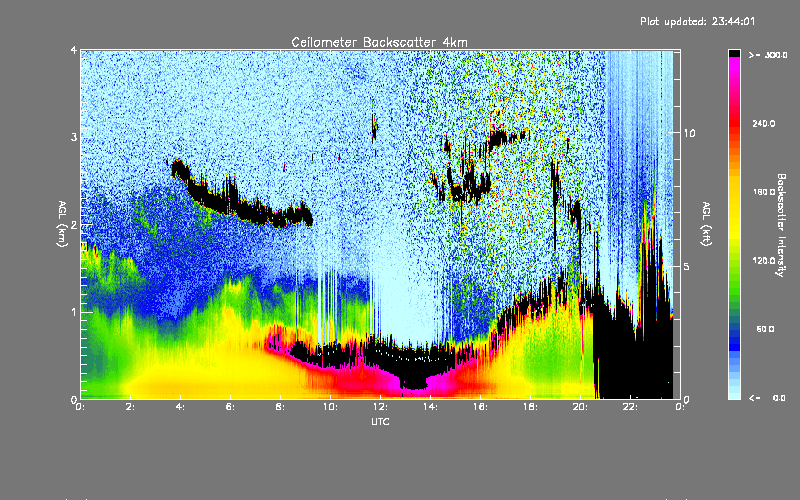Click the "16:" UTC hour tick label
The height and width of the screenshot is (500, 800).
(480, 407)
